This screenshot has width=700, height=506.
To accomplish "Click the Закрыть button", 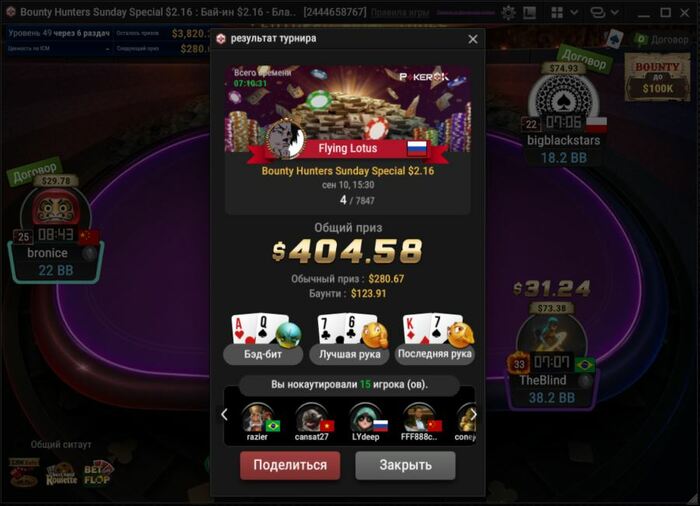I will [x=405, y=465].
